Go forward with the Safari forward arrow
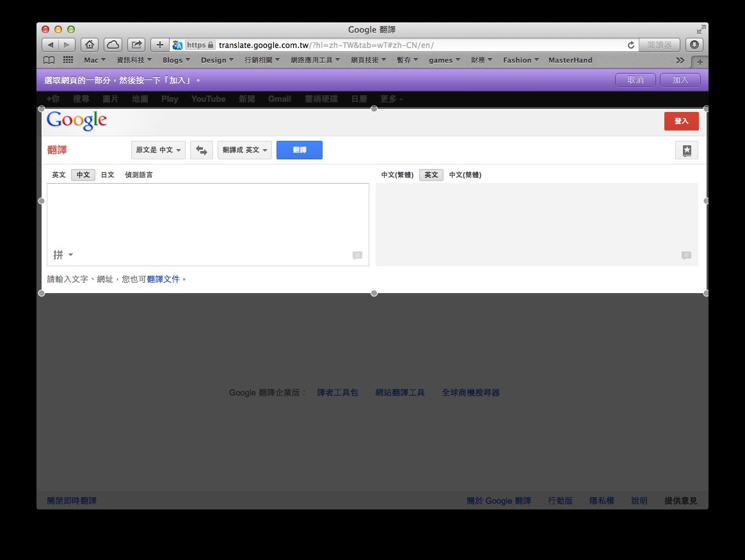 coord(67,45)
